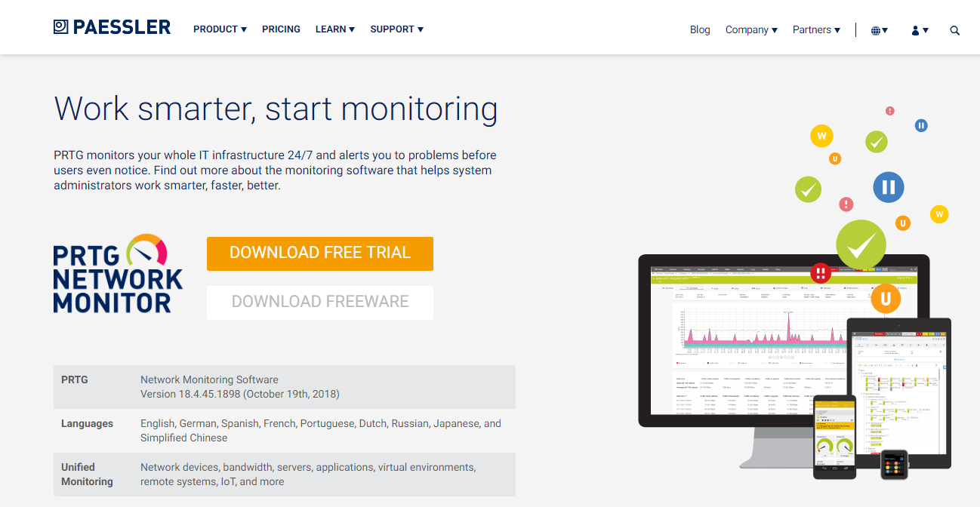Click the PRTG table row label
Image resolution: width=980 pixels, height=507 pixels.
coord(75,379)
